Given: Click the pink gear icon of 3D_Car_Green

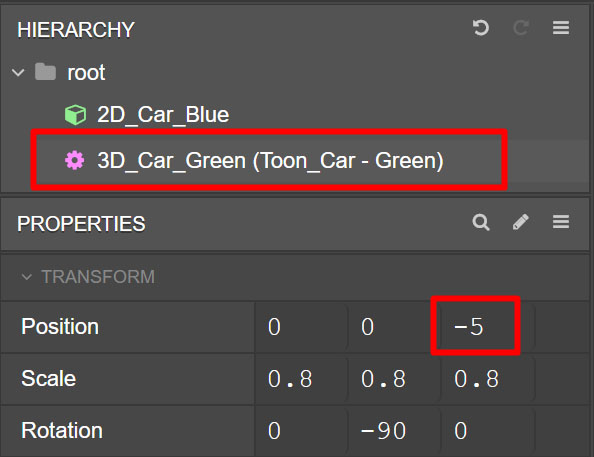Looking at the screenshot, I should click(75, 160).
